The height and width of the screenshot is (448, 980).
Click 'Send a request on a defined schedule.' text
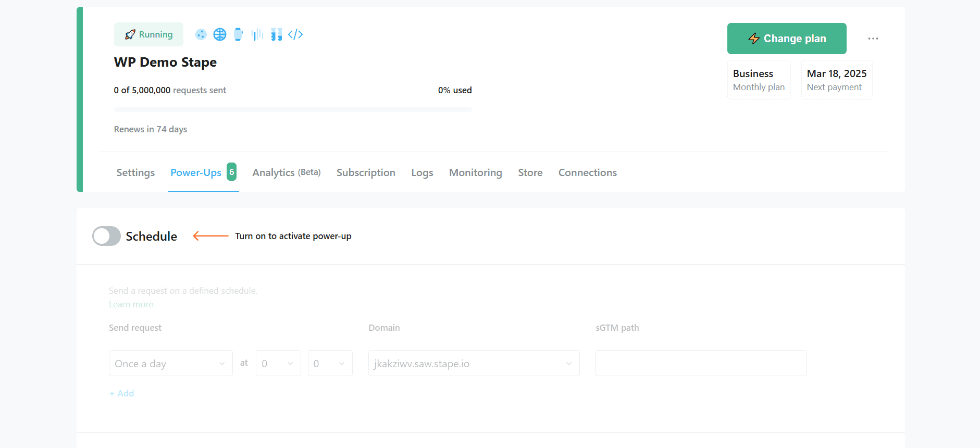click(183, 291)
